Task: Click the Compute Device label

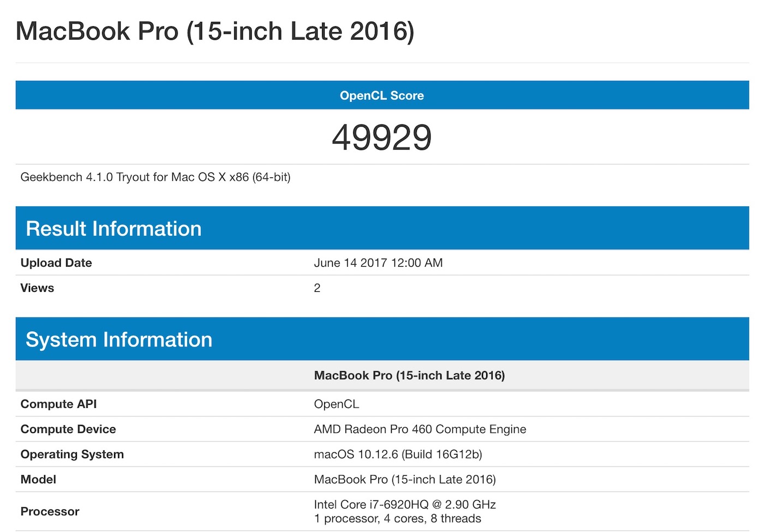Action: 68,429
